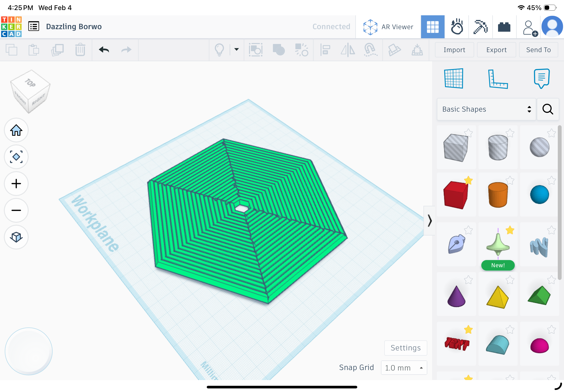Open the Sim Lab hand icon
The image size is (564, 392).
pyautogui.click(x=457, y=27)
